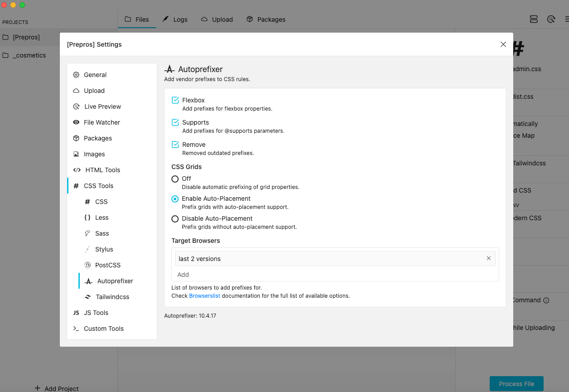Select the Off radio for CSS Grids
The height and width of the screenshot is (392, 569).
(x=175, y=179)
